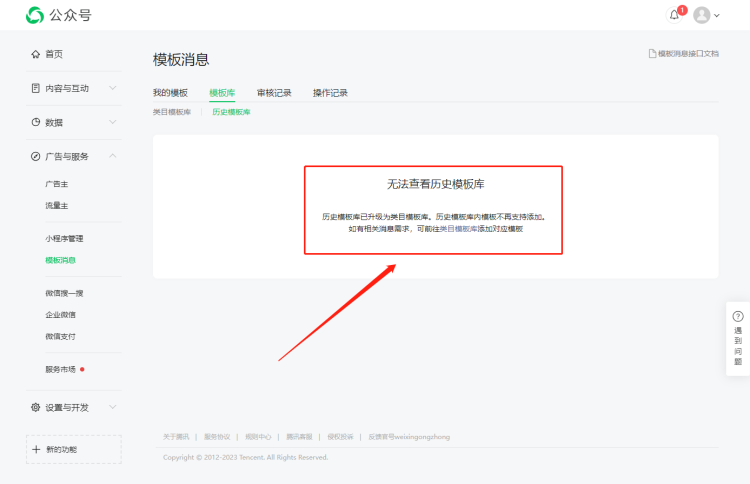Click the 公众号 WeChat logo icon

tap(35, 15)
